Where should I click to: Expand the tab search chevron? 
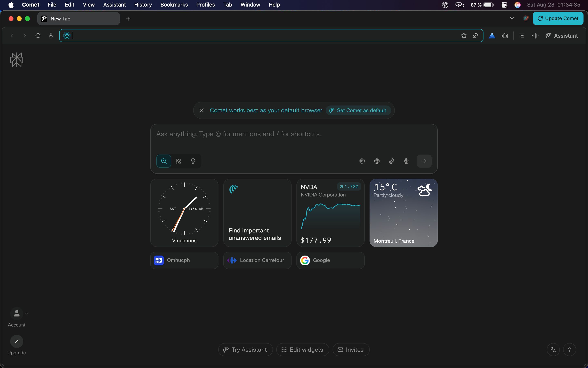512,18
